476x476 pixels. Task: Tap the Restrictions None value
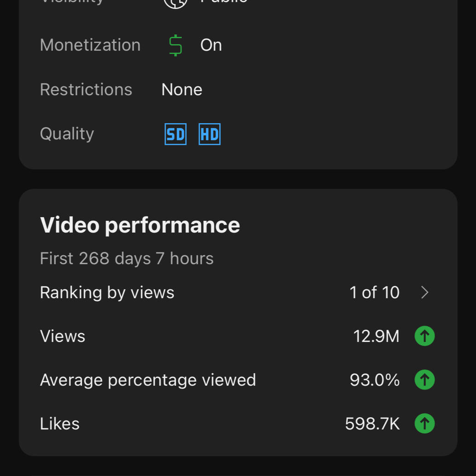pos(182,90)
